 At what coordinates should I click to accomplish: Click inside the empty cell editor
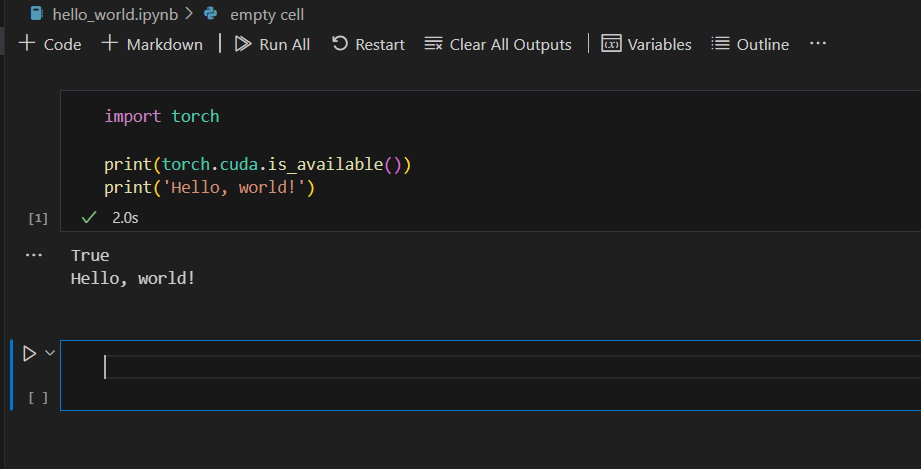coord(500,368)
